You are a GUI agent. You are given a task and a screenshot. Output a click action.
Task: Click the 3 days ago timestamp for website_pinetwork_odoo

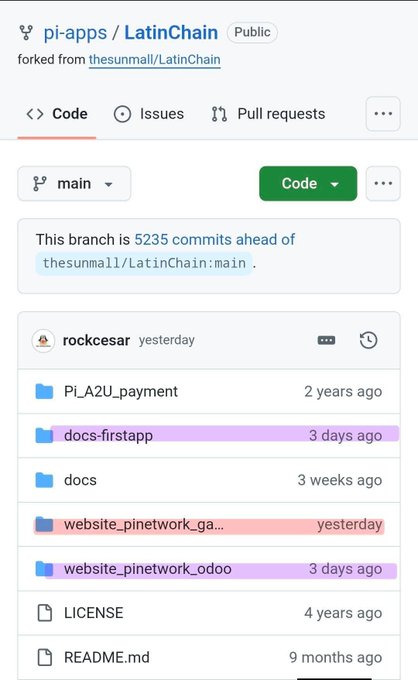[x=346, y=569]
